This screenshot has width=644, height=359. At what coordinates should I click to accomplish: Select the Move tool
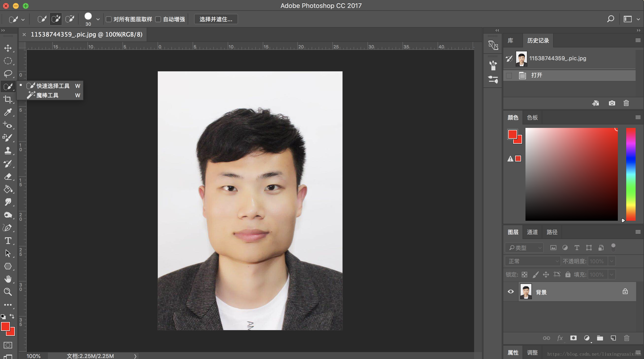pyautogui.click(x=8, y=48)
